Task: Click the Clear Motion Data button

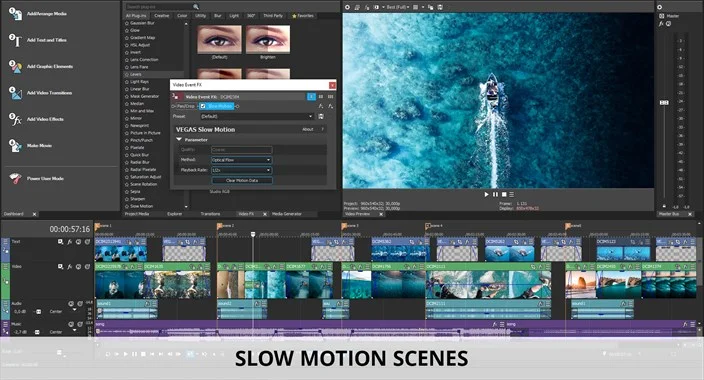Action: [x=242, y=181]
